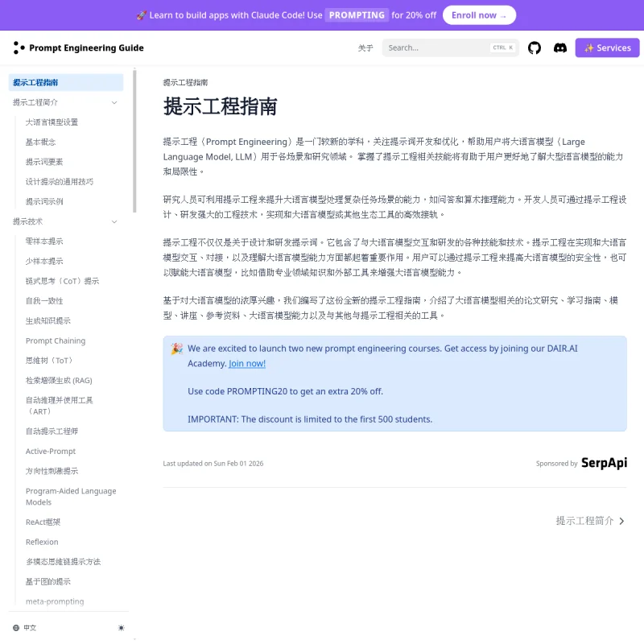Open the Discord server icon
The width and height of the screenshot is (644, 644).
pyautogui.click(x=559, y=47)
